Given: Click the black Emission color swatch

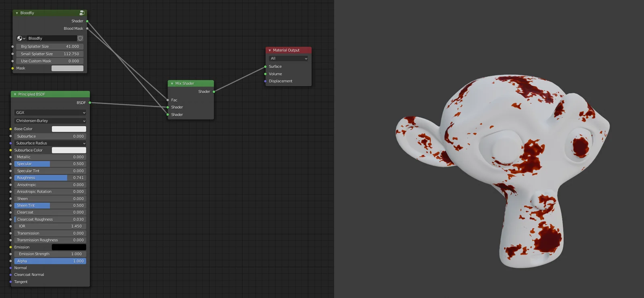Looking at the screenshot, I should click(x=69, y=247).
